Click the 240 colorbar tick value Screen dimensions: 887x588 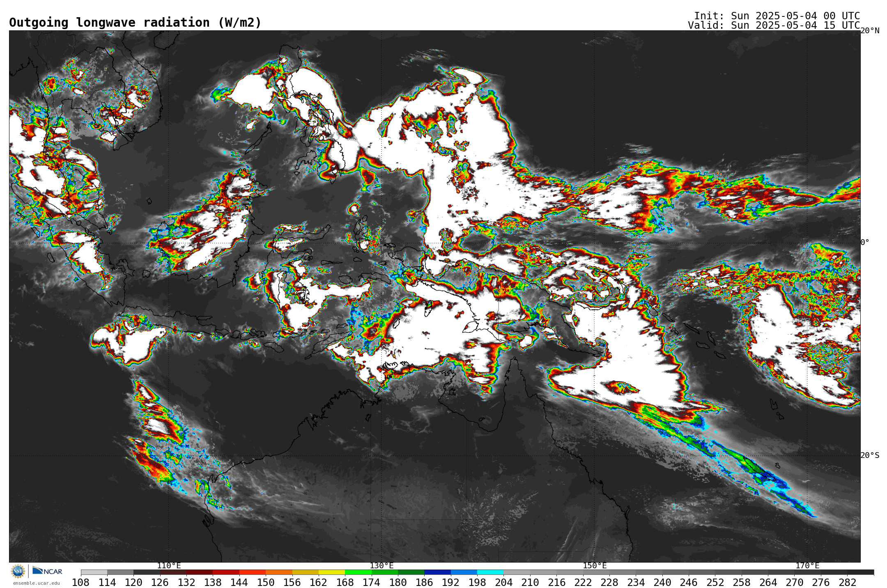click(662, 583)
